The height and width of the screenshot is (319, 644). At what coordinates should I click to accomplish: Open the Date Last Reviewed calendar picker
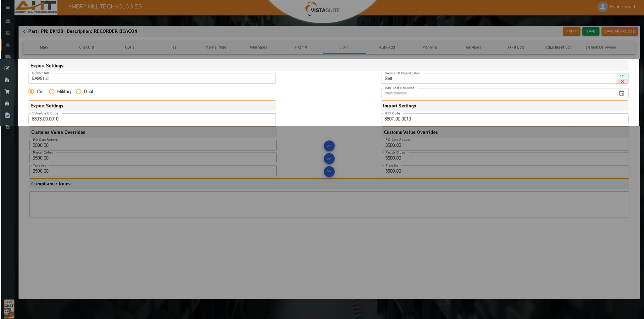point(621,93)
